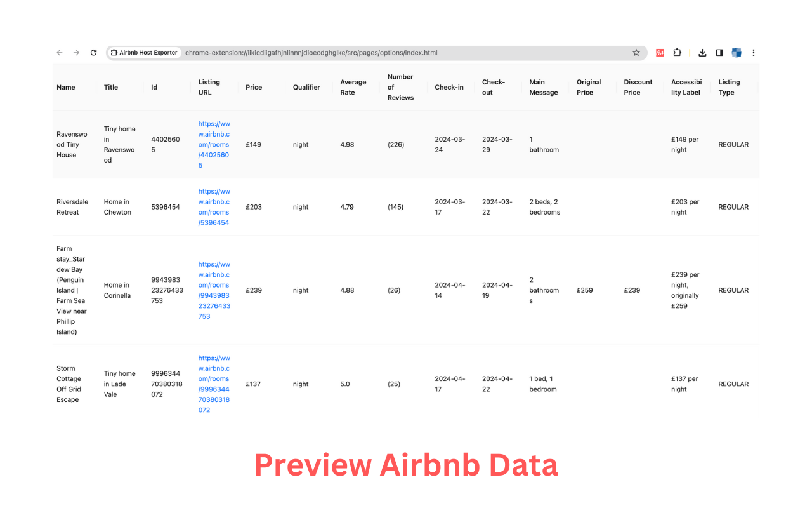Click the chrome-extension URL in address bar
Screen dimensions: 812x508
tap(311, 53)
